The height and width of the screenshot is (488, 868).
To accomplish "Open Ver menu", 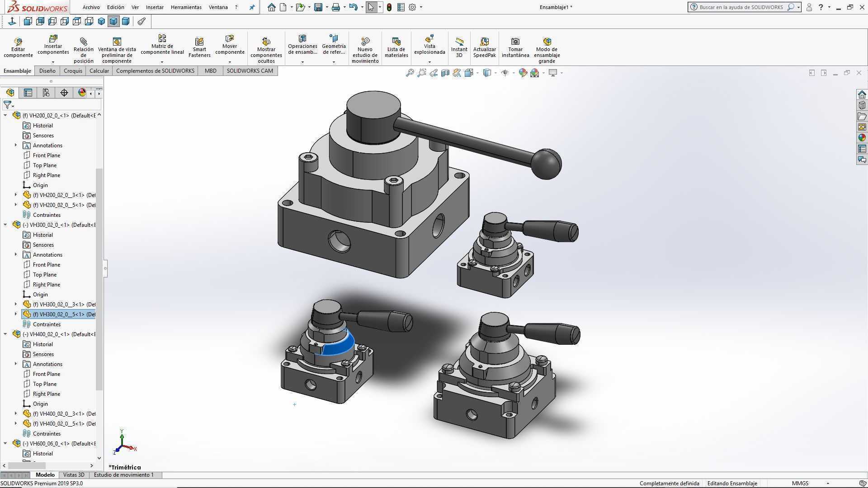I will [x=135, y=7].
